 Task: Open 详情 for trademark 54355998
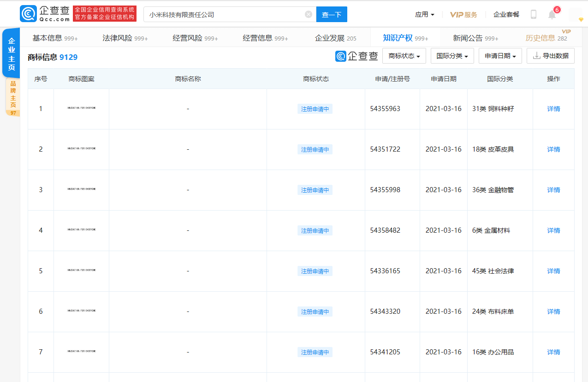(553, 190)
